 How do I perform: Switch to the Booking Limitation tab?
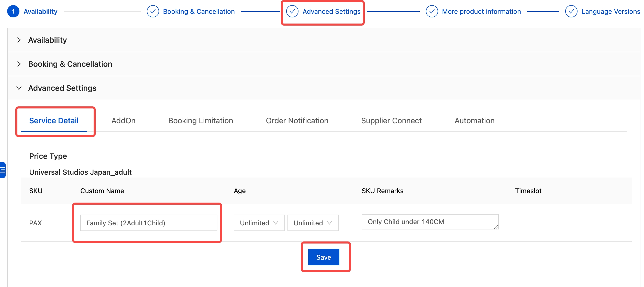coord(201,121)
